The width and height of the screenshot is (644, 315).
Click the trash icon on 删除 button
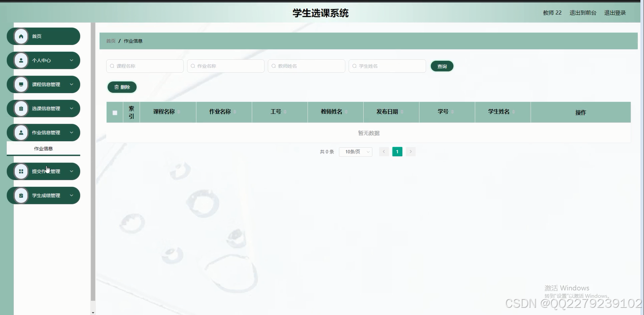point(116,87)
